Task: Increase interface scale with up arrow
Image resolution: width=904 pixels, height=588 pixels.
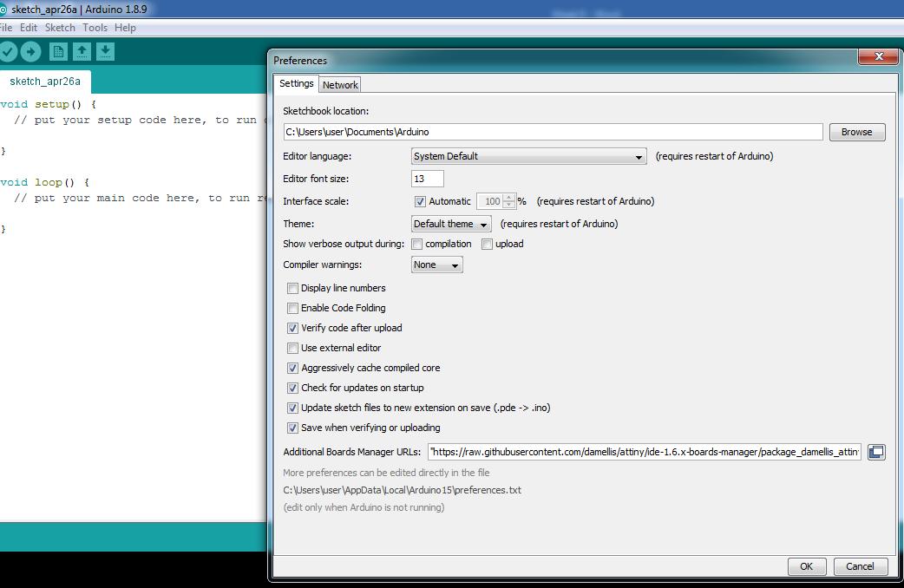Action: [509, 198]
